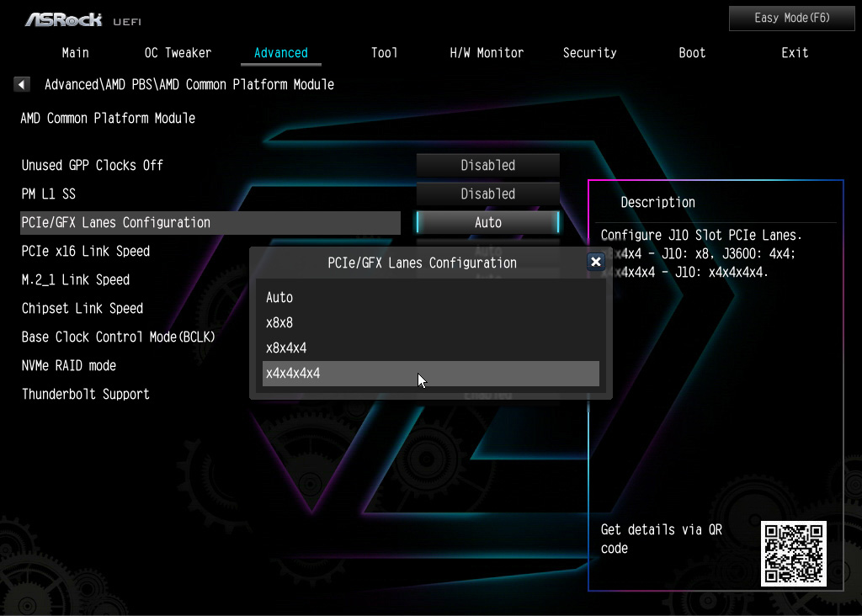Select NVMe RAID mode setting

(69, 365)
